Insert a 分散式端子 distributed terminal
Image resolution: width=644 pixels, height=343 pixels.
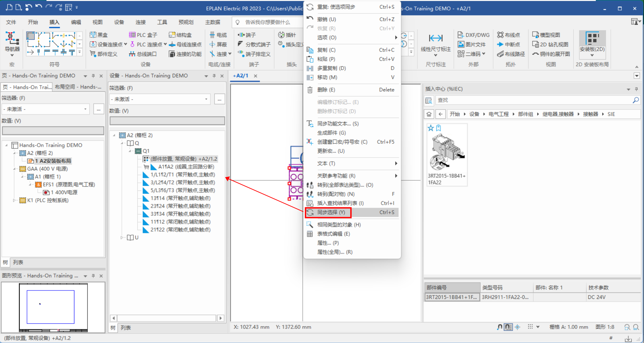tap(254, 44)
